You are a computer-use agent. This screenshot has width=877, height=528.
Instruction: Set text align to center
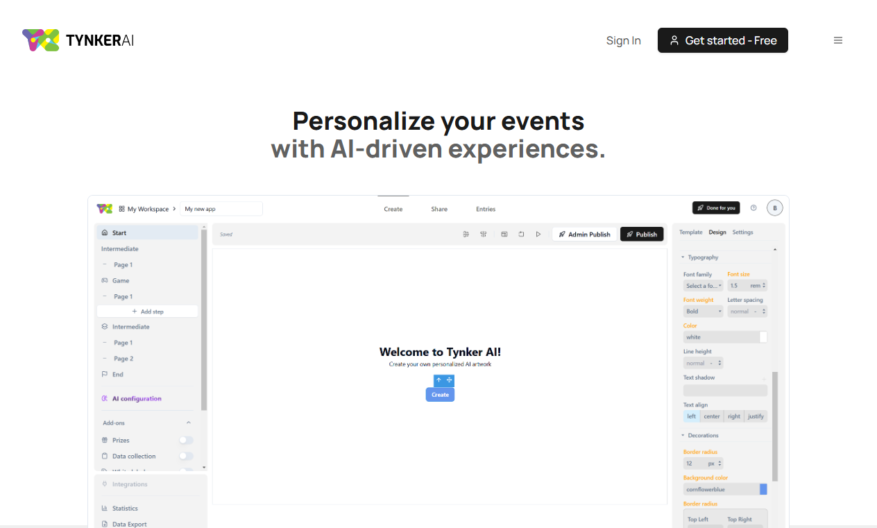tap(711, 416)
